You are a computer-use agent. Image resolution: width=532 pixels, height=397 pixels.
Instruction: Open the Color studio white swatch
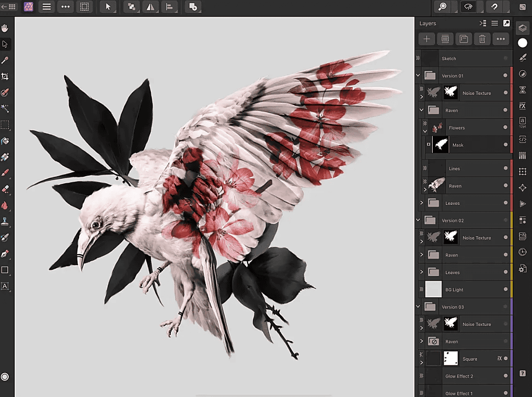pyautogui.click(x=523, y=43)
